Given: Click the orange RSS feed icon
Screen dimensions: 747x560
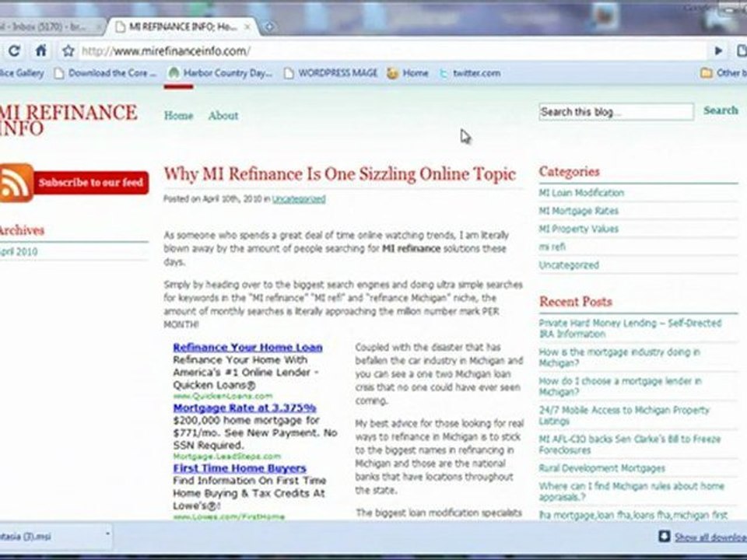Looking at the screenshot, I should pos(16,183).
